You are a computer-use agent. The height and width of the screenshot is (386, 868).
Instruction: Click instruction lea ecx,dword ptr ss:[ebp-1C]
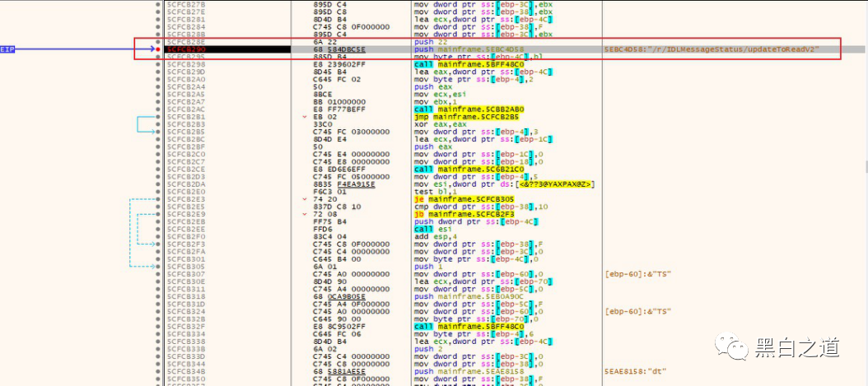click(x=483, y=139)
